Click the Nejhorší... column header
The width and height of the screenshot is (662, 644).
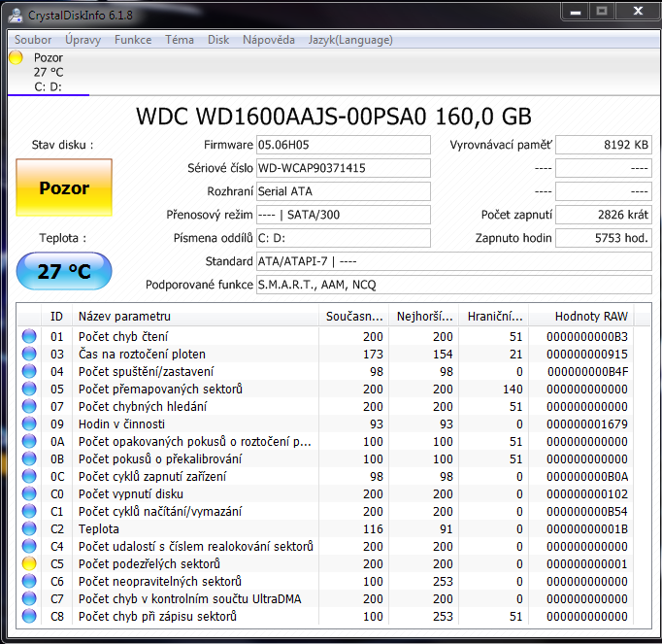tap(424, 316)
